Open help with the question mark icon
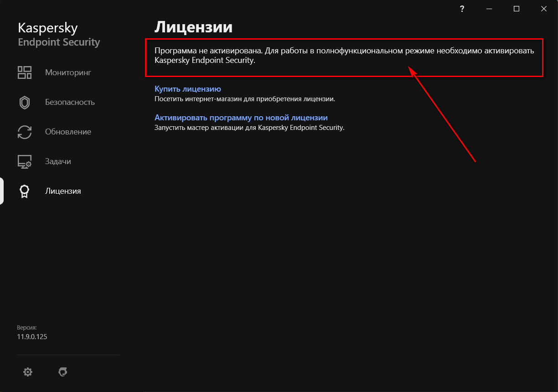Image resolution: width=558 pixels, height=392 pixels. coord(462,9)
